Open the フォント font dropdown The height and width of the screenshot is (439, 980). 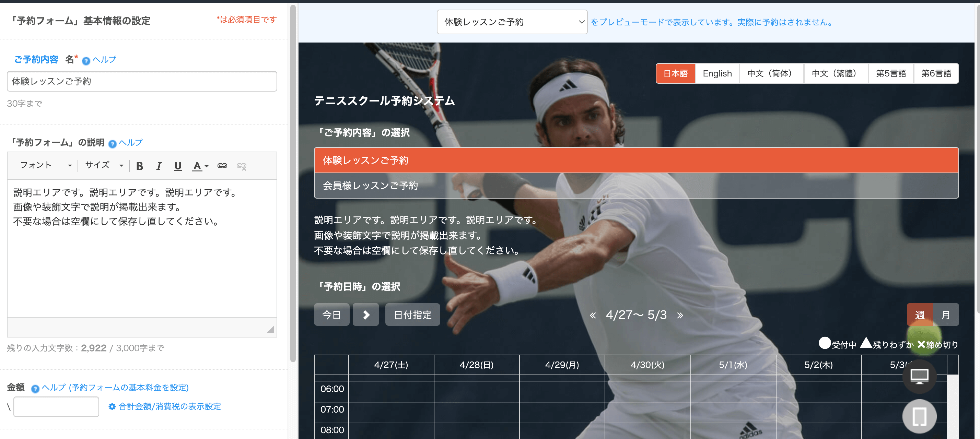click(46, 165)
